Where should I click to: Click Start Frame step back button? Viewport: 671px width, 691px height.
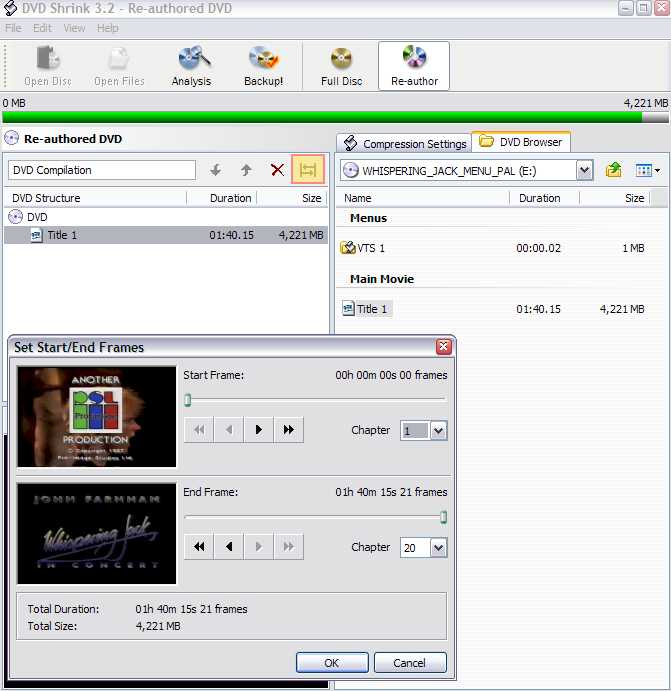pyautogui.click(x=229, y=430)
